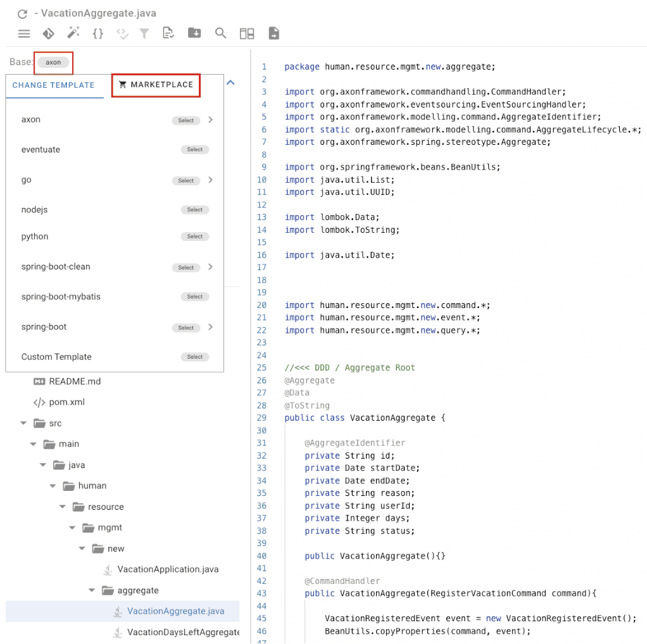Select the Change Template tab
This screenshot has width=647, height=644.
pos(54,85)
